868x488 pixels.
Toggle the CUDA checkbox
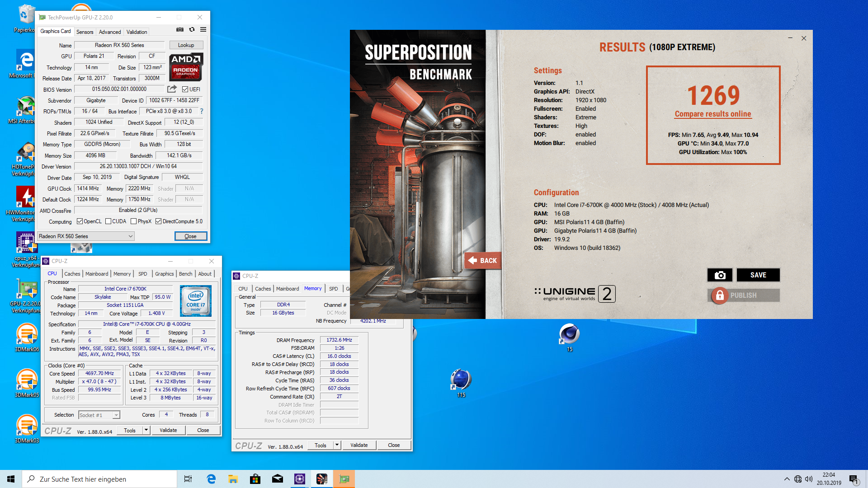[x=108, y=221]
